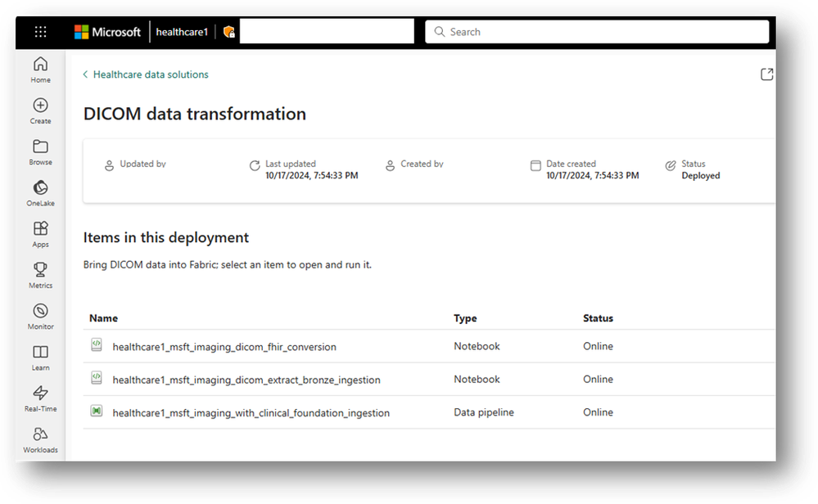The height and width of the screenshot is (504, 818).
Task: Click the Data pipeline type cell
Action: (484, 412)
